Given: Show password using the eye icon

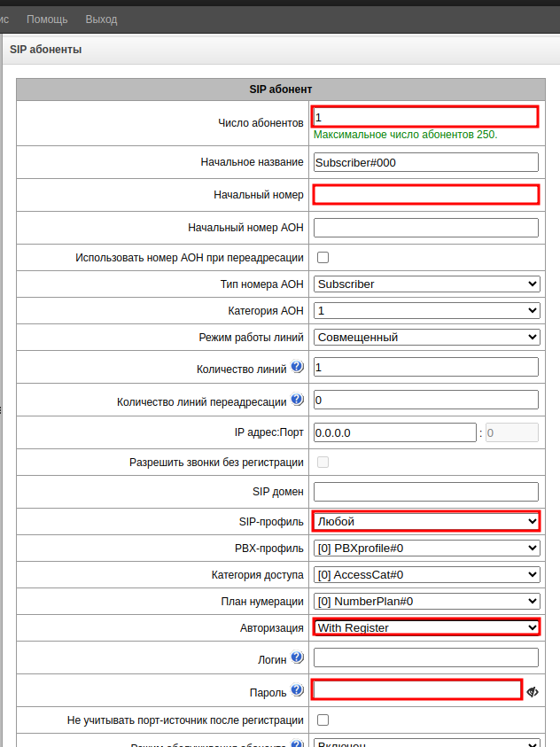Looking at the screenshot, I should coord(533,692).
